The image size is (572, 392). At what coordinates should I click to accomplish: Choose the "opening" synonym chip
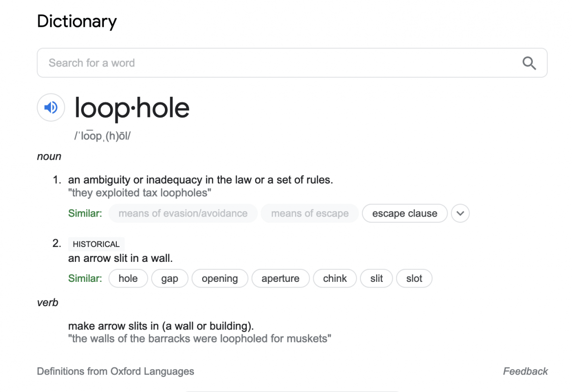[x=220, y=279]
